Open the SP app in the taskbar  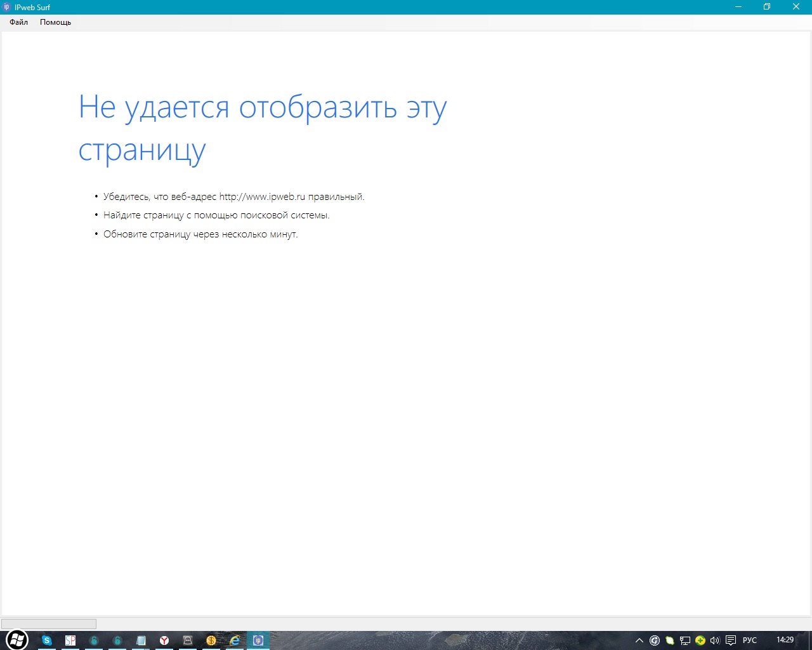70,640
